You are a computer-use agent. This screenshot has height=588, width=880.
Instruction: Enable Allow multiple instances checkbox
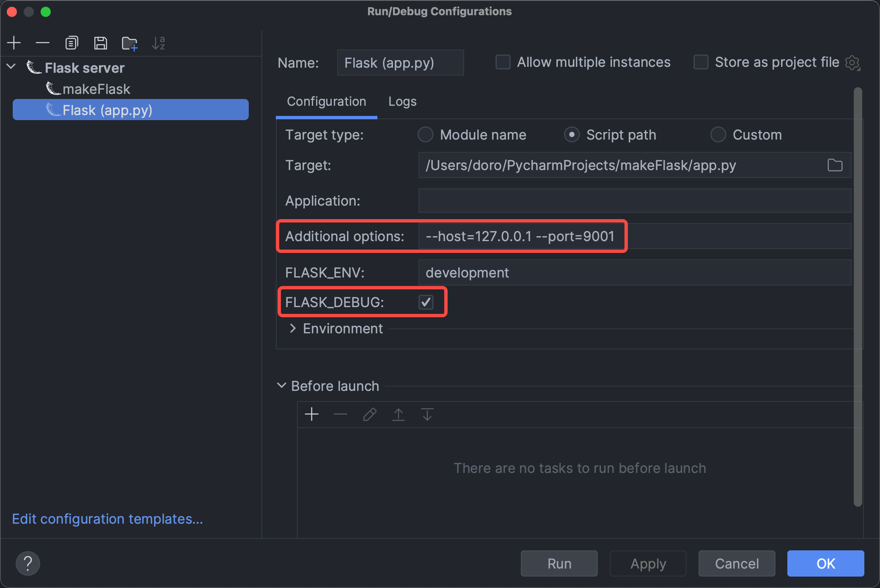(x=503, y=62)
